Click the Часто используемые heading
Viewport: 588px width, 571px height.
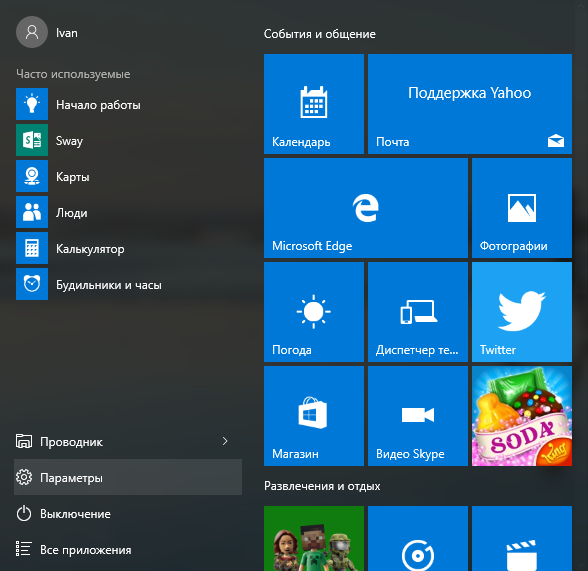coord(73,74)
